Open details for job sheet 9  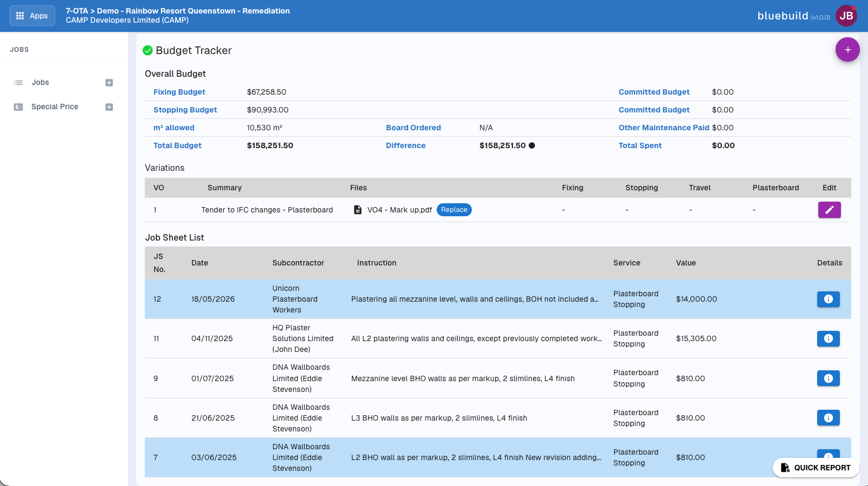pos(829,378)
